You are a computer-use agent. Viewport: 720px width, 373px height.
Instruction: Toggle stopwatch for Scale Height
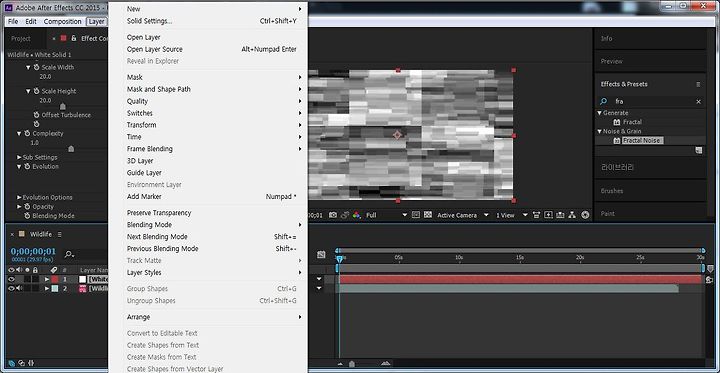pyautogui.click(x=36, y=91)
